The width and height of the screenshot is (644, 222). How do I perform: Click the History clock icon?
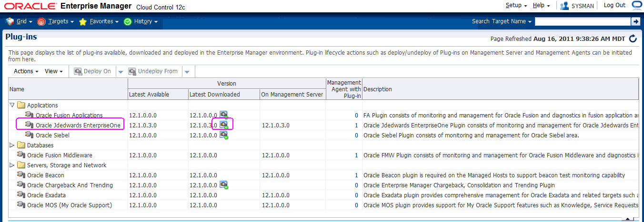tap(127, 21)
